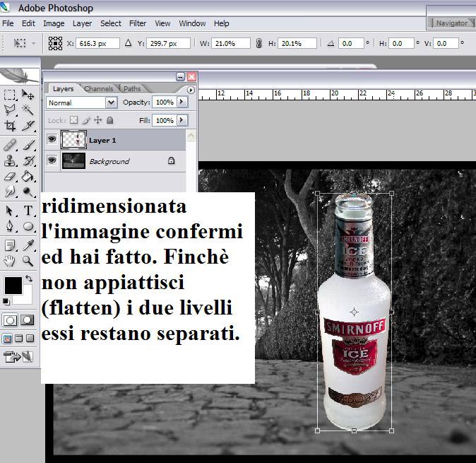
Task: Select Full Screen Mode
Action: click(x=30, y=338)
